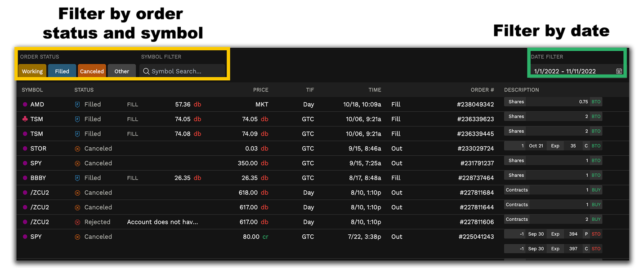
Task: Toggle the Canceled orders filter
Action: click(92, 71)
